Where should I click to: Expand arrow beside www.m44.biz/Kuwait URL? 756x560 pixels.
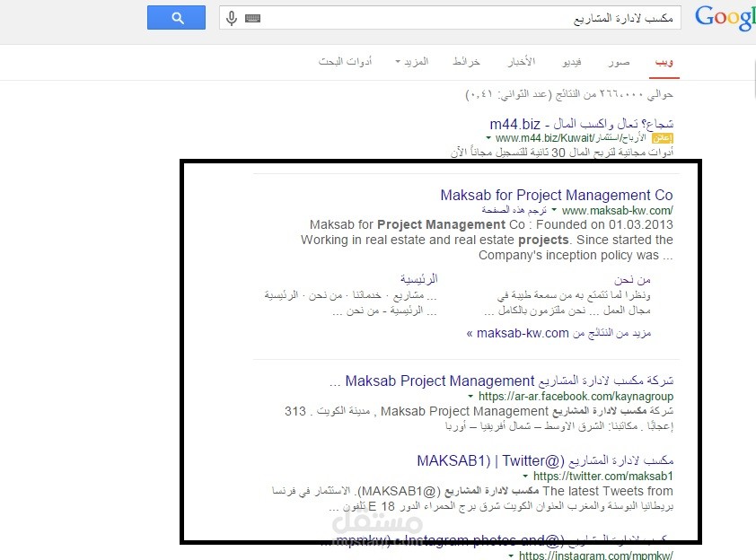[488, 138]
